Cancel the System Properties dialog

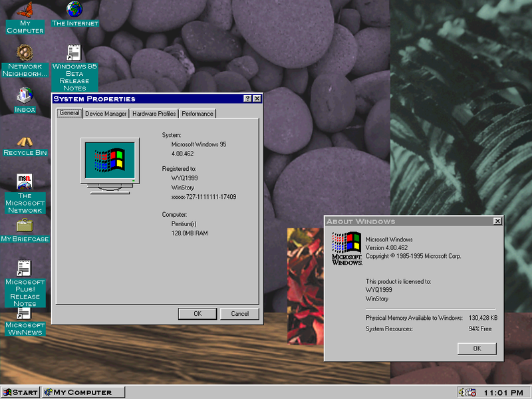(x=239, y=313)
